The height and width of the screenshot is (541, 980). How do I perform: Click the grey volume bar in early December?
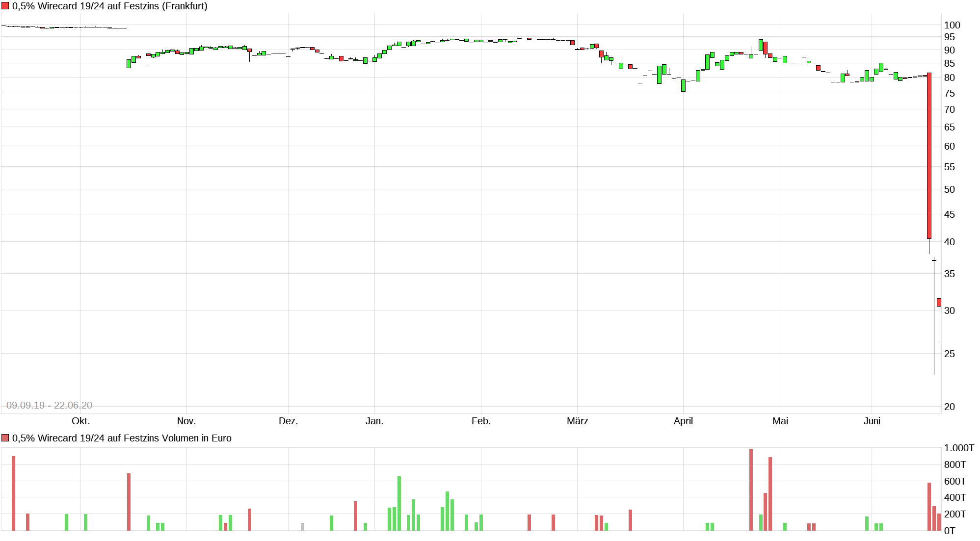click(302, 527)
